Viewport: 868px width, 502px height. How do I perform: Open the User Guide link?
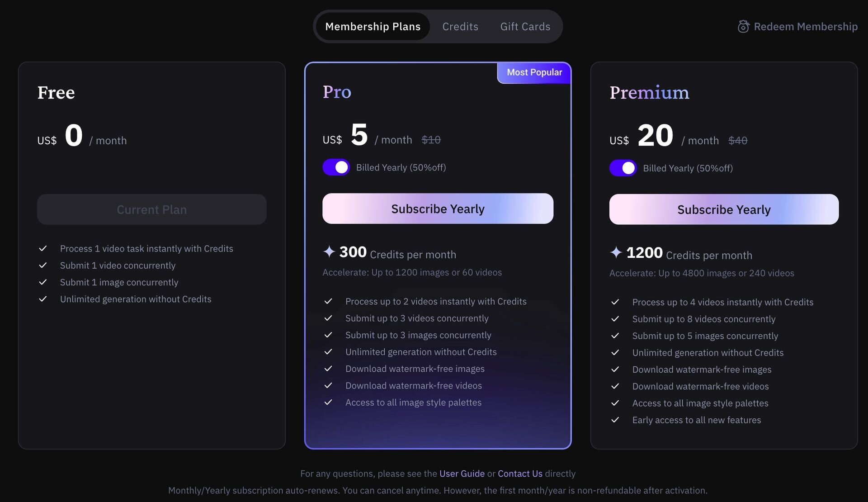pos(462,474)
